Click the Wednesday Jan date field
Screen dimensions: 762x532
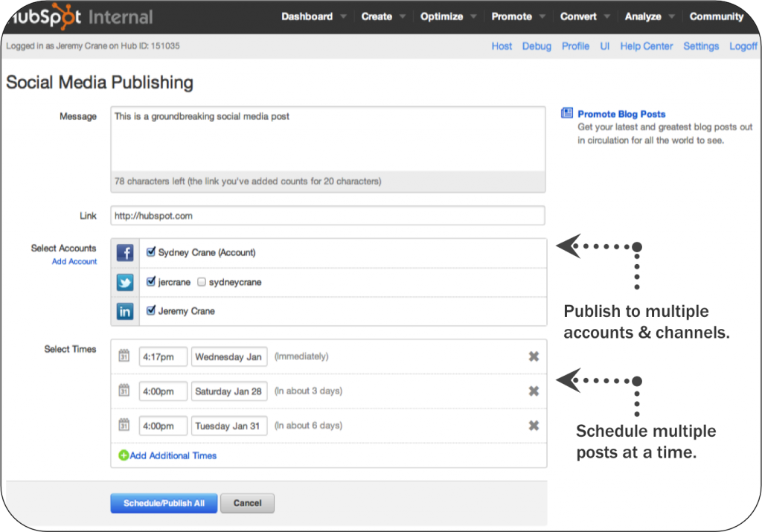[229, 356]
